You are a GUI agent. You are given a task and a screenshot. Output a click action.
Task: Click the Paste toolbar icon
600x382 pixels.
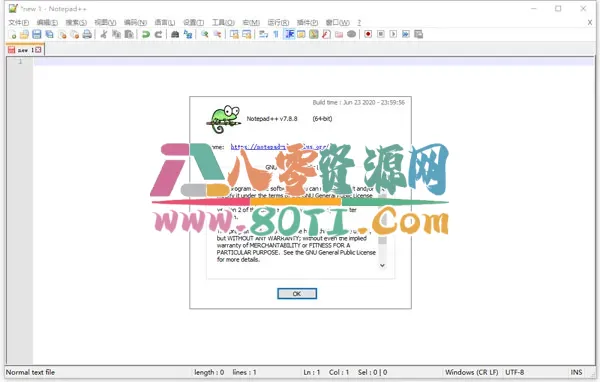tap(129, 34)
